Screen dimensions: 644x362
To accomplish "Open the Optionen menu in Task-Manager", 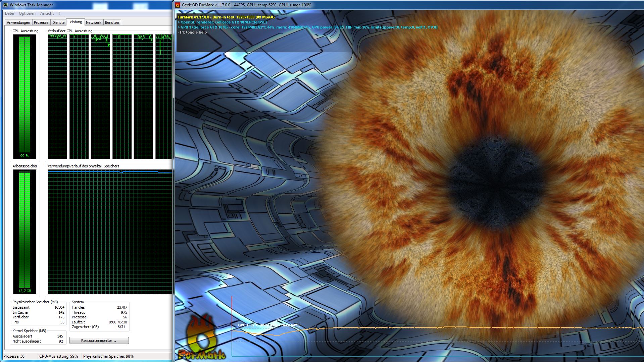I will point(27,13).
